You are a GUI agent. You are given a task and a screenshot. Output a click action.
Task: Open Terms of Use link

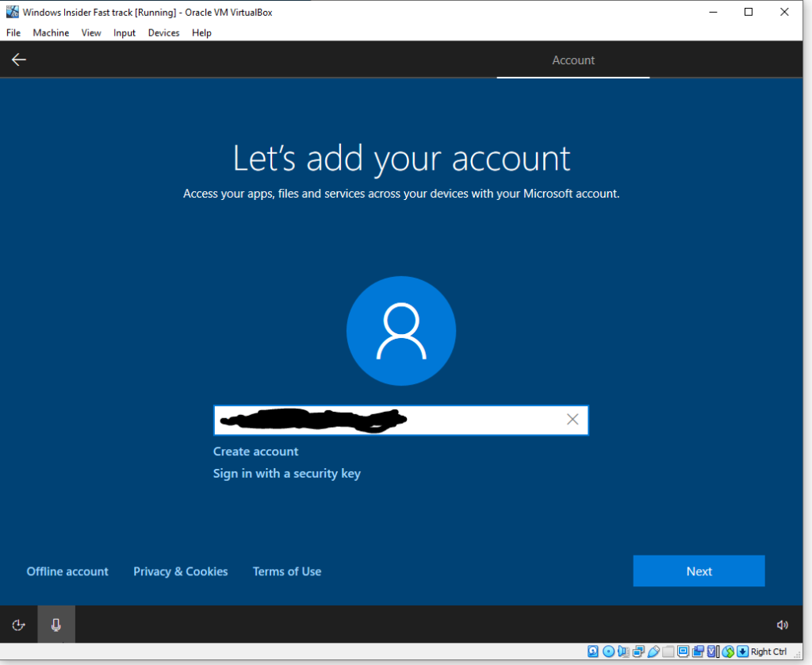pyautogui.click(x=287, y=571)
